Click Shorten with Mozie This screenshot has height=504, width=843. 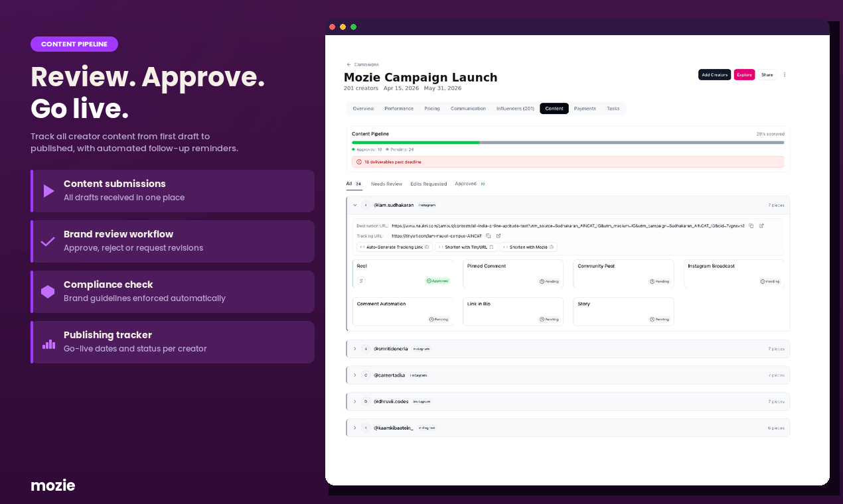coord(528,247)
